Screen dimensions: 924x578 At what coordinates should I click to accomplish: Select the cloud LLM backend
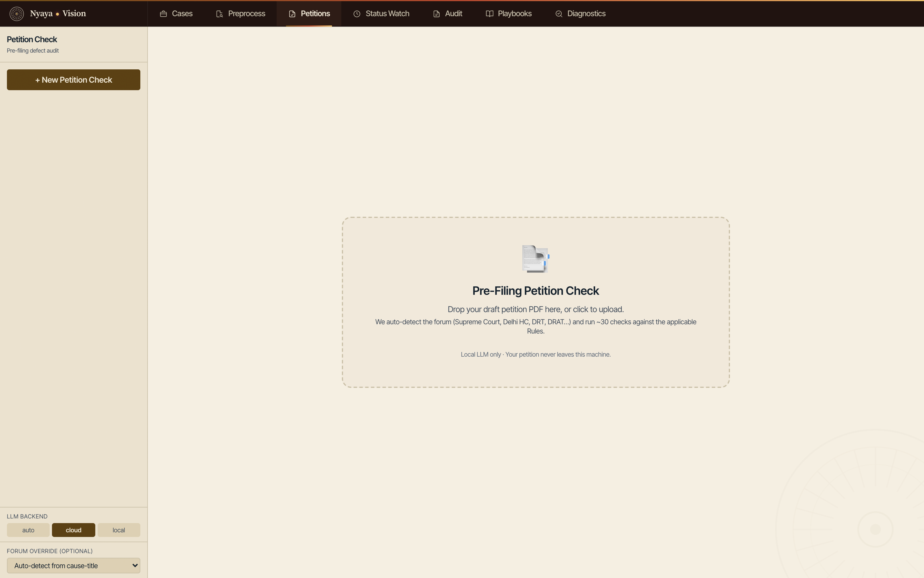click(74, 530)
